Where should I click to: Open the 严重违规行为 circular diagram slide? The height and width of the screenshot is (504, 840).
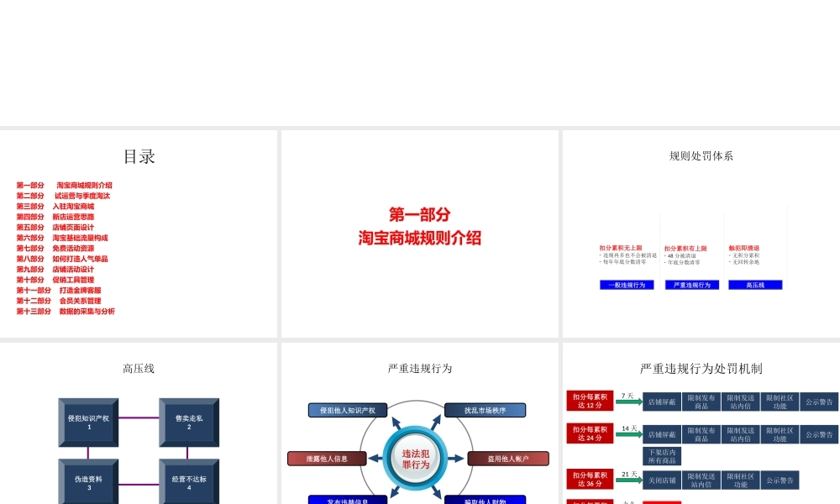419,423
